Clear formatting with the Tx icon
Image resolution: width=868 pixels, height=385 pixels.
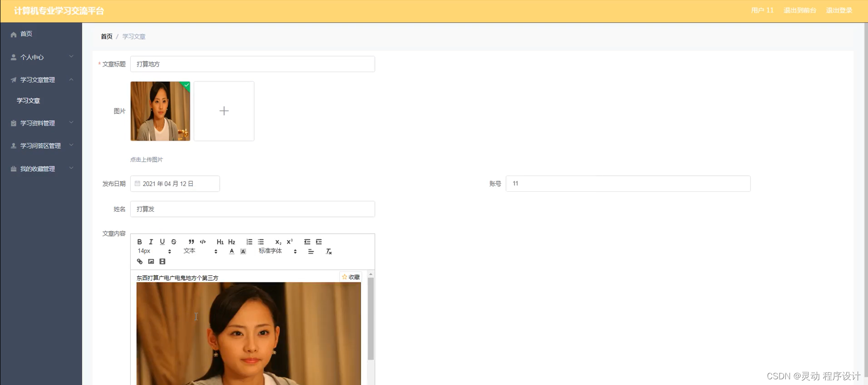(x=328, y=251)
